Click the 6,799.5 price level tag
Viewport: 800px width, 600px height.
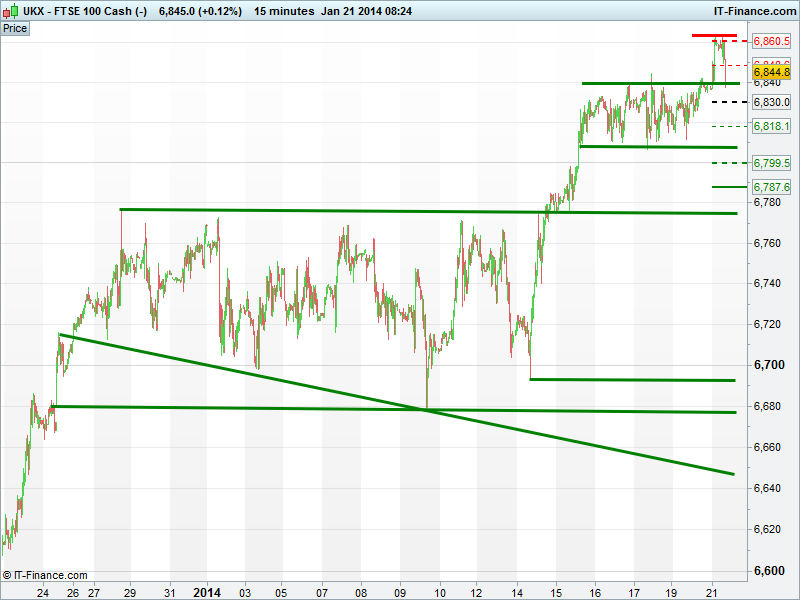pos(771,162)
